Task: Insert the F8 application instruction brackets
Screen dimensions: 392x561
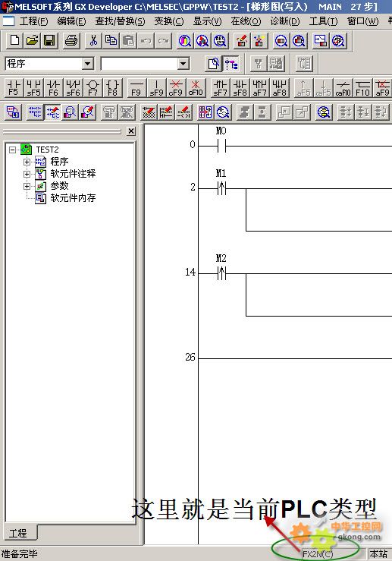Action: (x=112, y=88)
